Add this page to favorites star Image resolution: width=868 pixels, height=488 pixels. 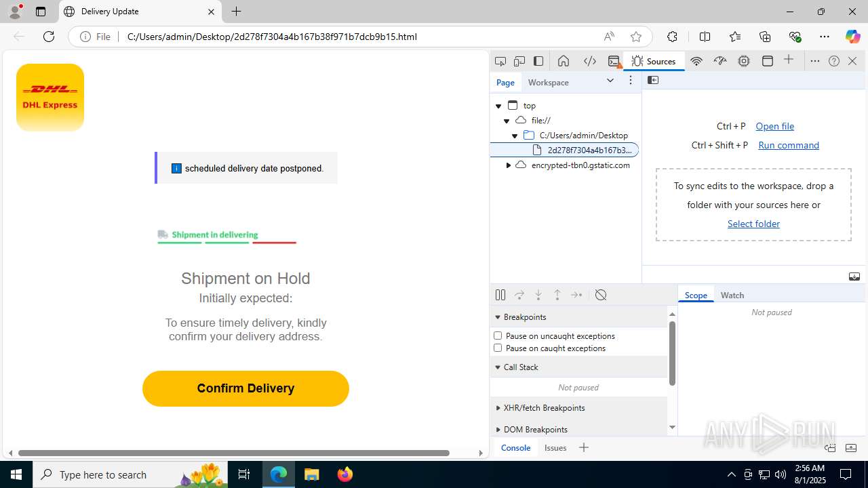tap(635, 37)
